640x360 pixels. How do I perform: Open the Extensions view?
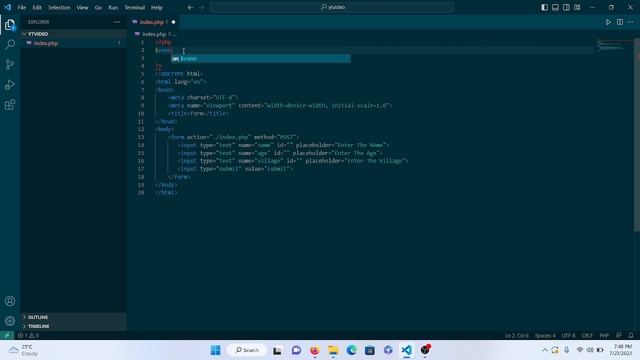pos(10,105)
